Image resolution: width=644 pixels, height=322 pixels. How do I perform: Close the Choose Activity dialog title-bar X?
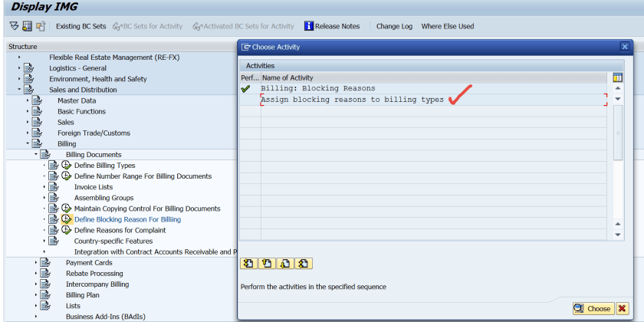coord(625,47)
